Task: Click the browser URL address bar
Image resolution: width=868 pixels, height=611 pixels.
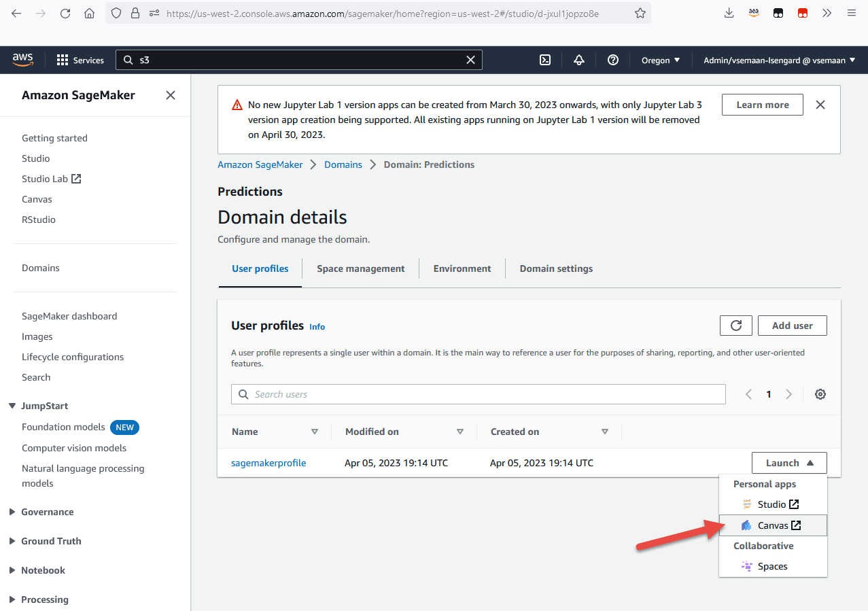Action: tap(382, 13)
